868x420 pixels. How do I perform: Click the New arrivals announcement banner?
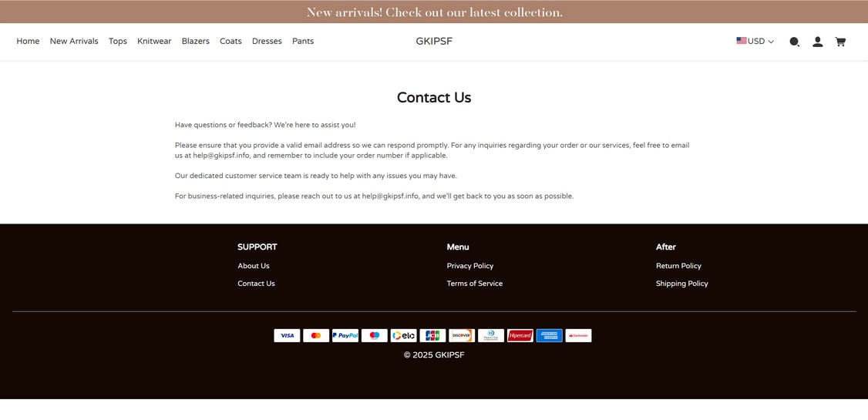tap(434, 12)
